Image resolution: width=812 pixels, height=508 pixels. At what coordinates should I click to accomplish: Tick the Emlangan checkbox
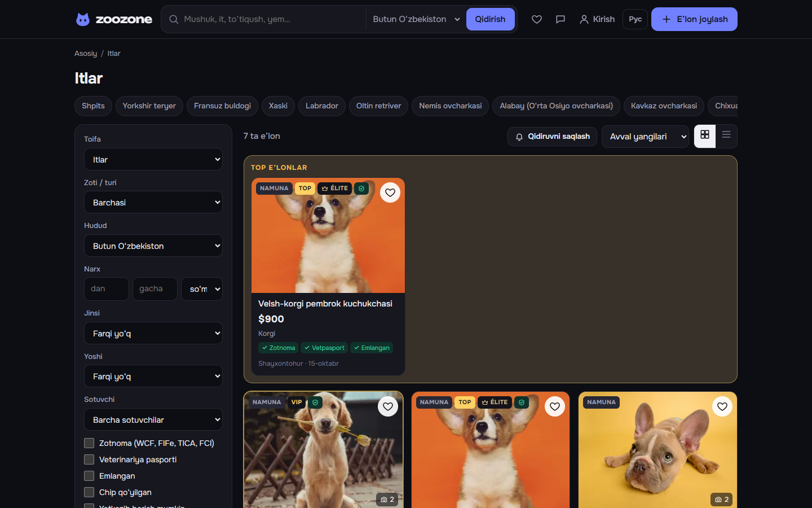[89, 476]
